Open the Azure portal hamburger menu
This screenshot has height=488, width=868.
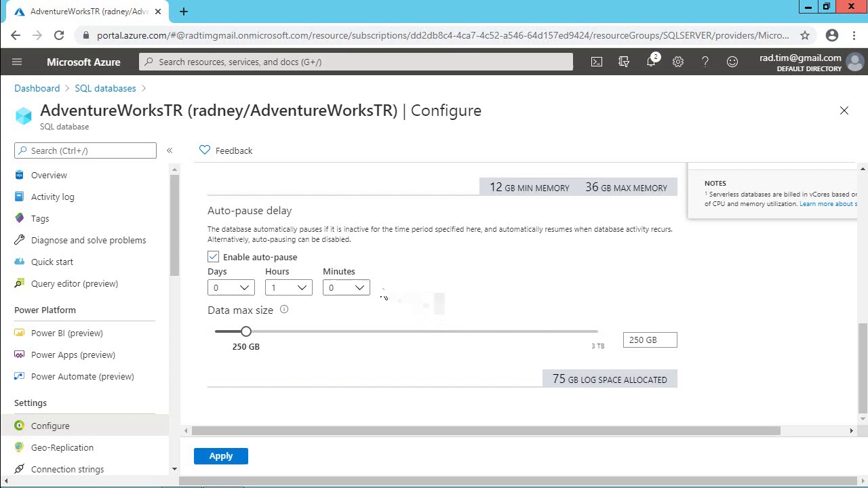[17, 62]
